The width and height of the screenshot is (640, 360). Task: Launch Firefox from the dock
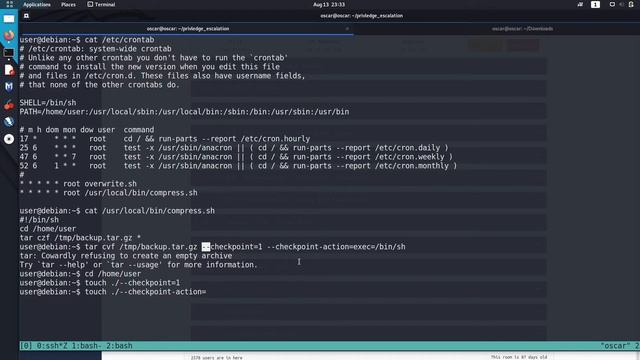pos(9,36)
